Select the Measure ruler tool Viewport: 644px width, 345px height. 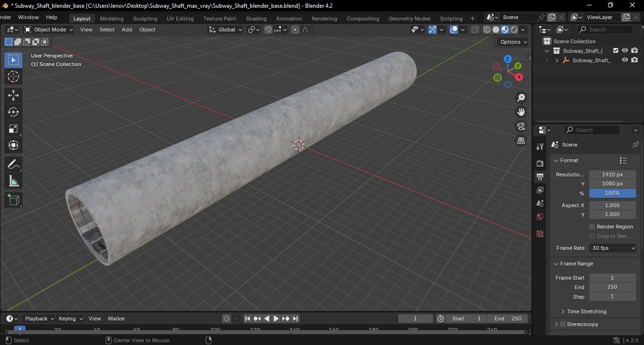(13, 181)
